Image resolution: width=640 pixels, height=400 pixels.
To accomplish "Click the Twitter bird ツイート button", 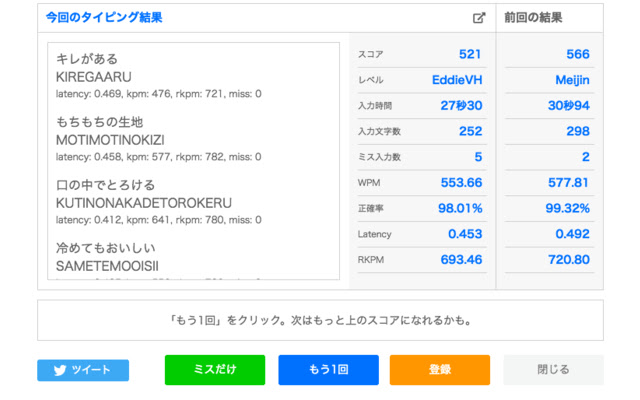I will 83,370.
